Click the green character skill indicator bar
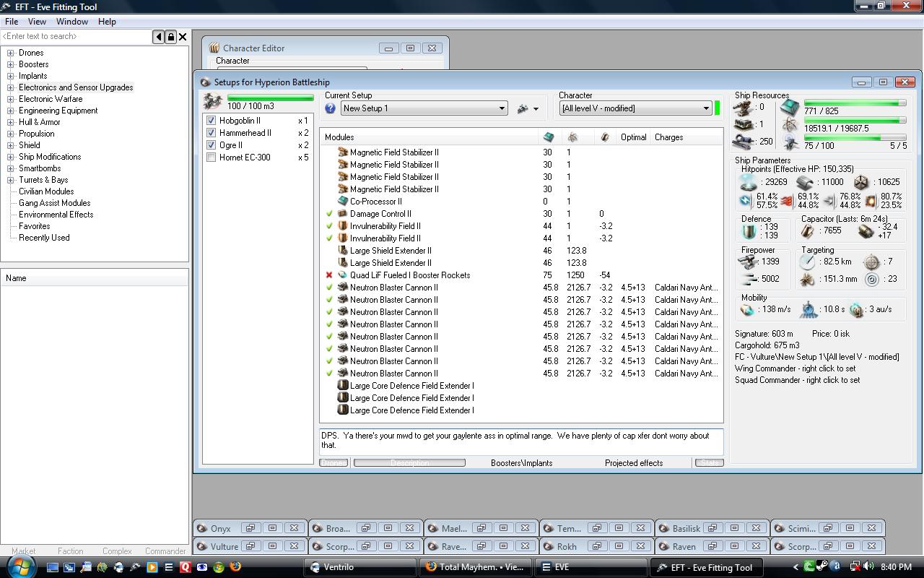Screen dimensions: 924x578 (x=717, y=108)
